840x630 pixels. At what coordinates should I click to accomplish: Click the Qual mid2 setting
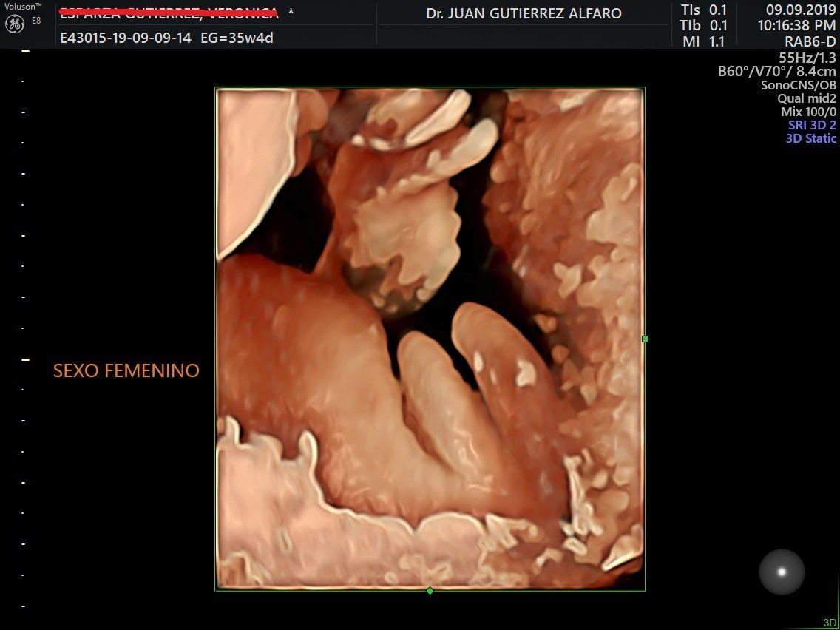coord(807,98)
